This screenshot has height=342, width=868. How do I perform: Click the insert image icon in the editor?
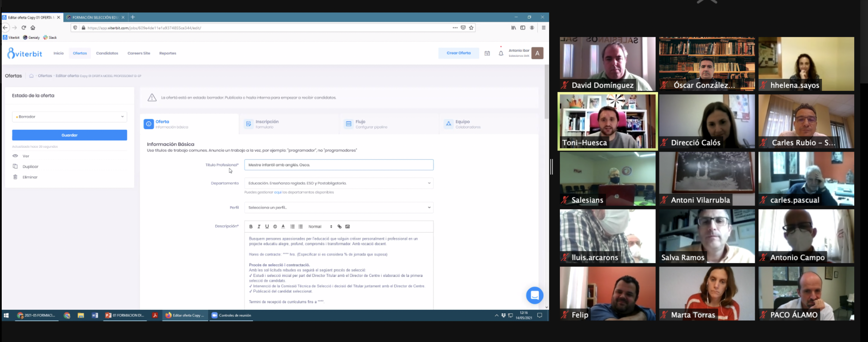coord(348,227)
